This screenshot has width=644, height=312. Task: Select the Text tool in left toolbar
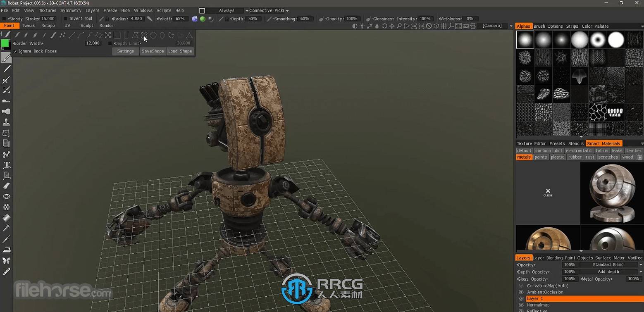click(6, 165)
